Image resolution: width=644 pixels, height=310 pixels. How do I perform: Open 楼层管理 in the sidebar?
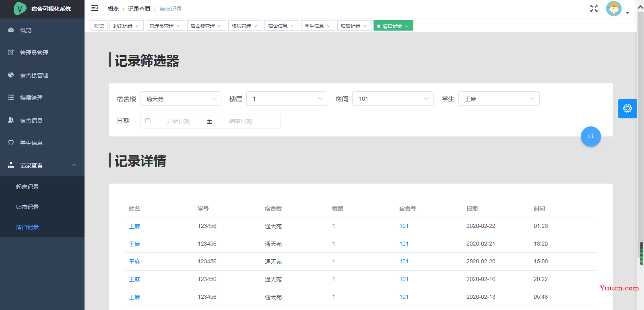pos(42,98)
